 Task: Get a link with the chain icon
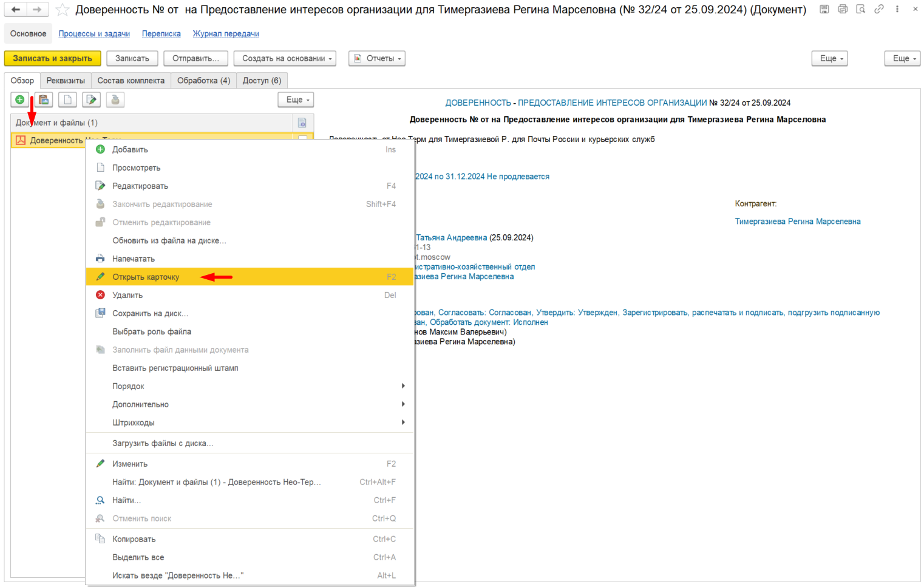(x=879, y=9)
